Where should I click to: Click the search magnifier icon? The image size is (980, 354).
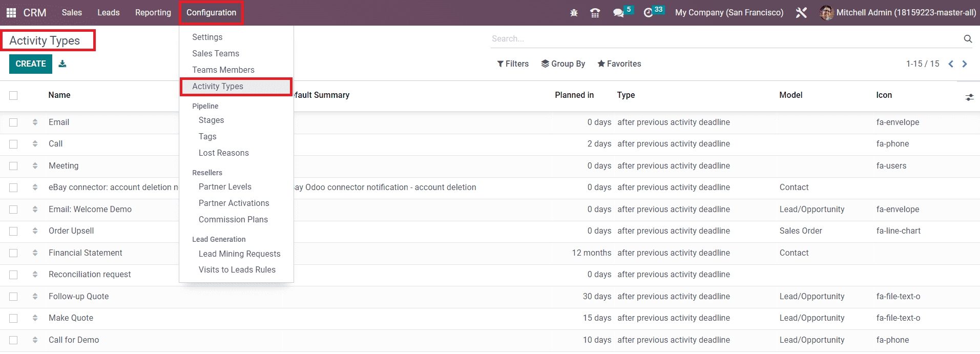967,39
